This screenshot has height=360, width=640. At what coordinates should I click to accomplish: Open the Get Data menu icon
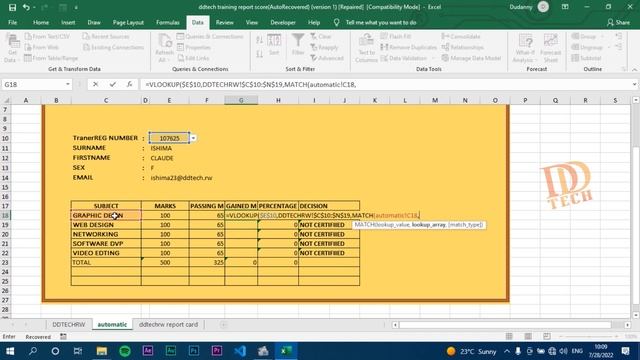coord(11,48)
